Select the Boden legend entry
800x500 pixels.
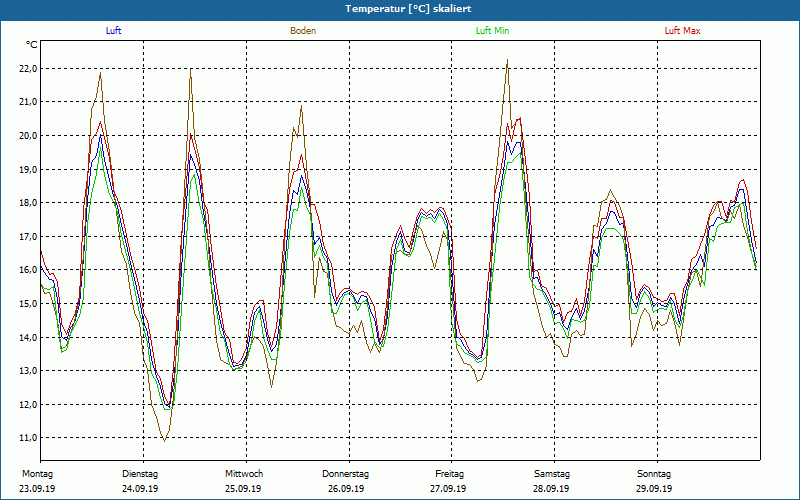pos(303,31)
